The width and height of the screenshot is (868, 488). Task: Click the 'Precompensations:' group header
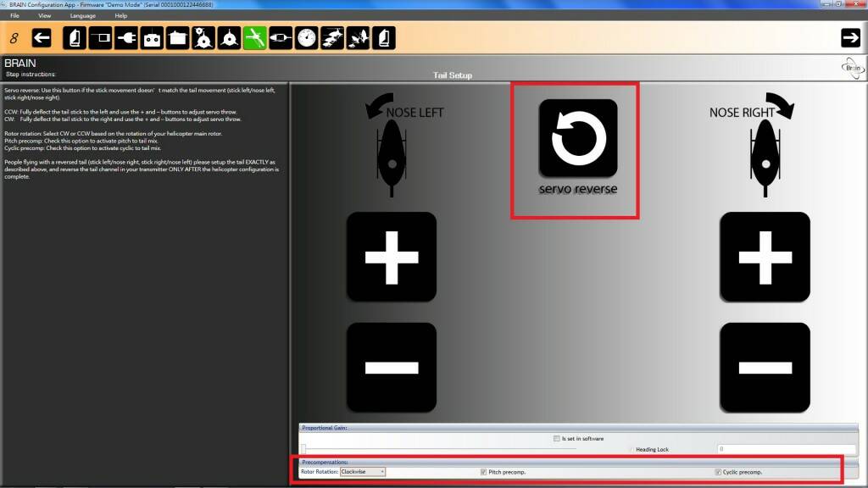(325, 462)
